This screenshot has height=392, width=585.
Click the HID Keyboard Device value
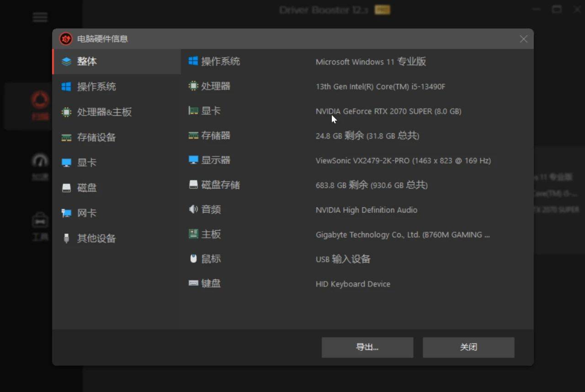tap(353, 284)
